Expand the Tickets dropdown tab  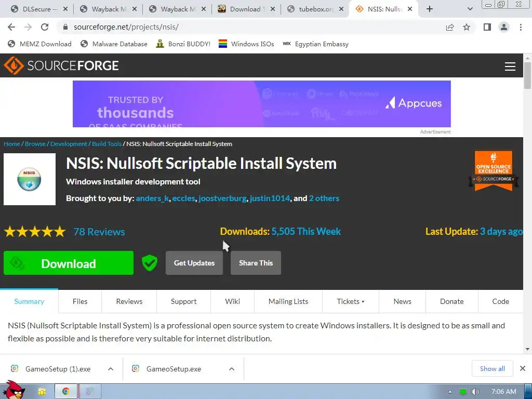click(351, 301)
